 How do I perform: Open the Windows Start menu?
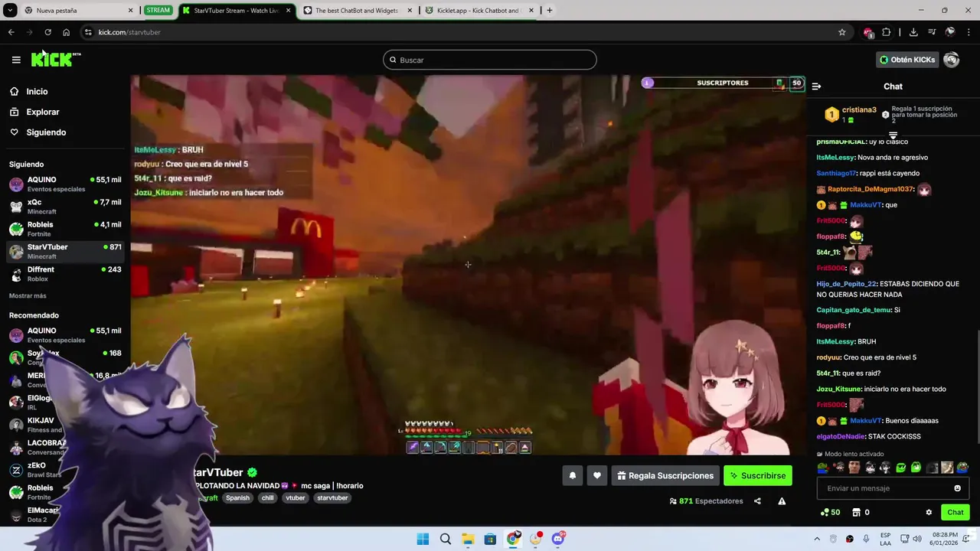[423, 539]
